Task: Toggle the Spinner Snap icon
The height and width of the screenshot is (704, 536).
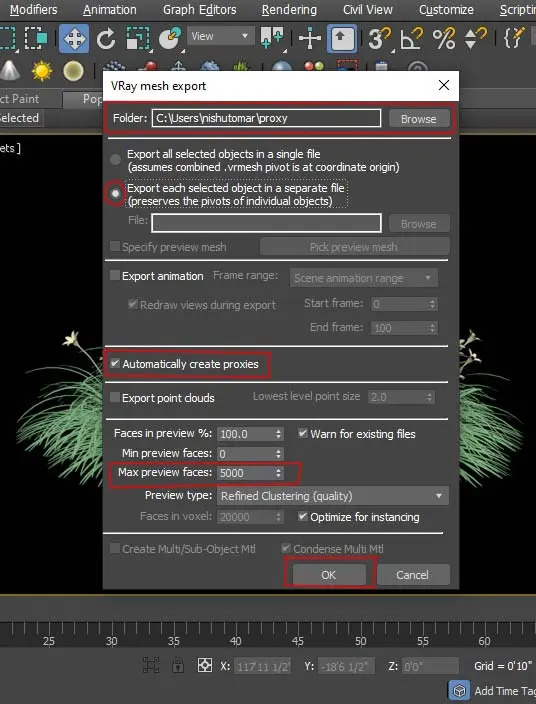Action: [475, 39]
